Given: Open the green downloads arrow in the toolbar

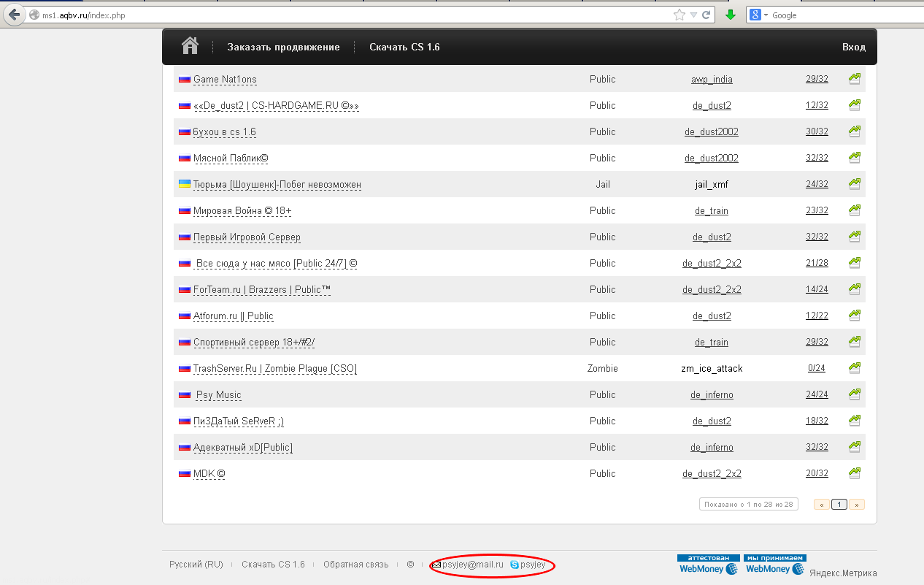Looking at the screenshot, I should [731, 15].
